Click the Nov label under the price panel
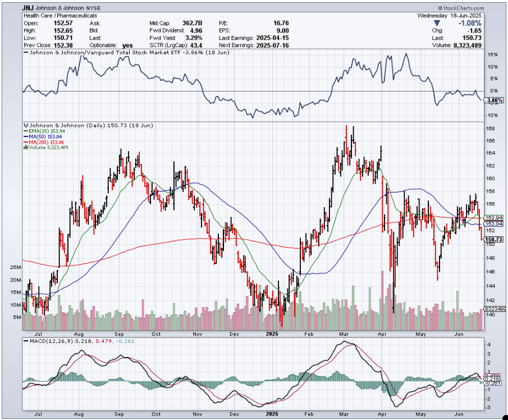This screenshot has width=508, height=420. click(x=197, y=334)
